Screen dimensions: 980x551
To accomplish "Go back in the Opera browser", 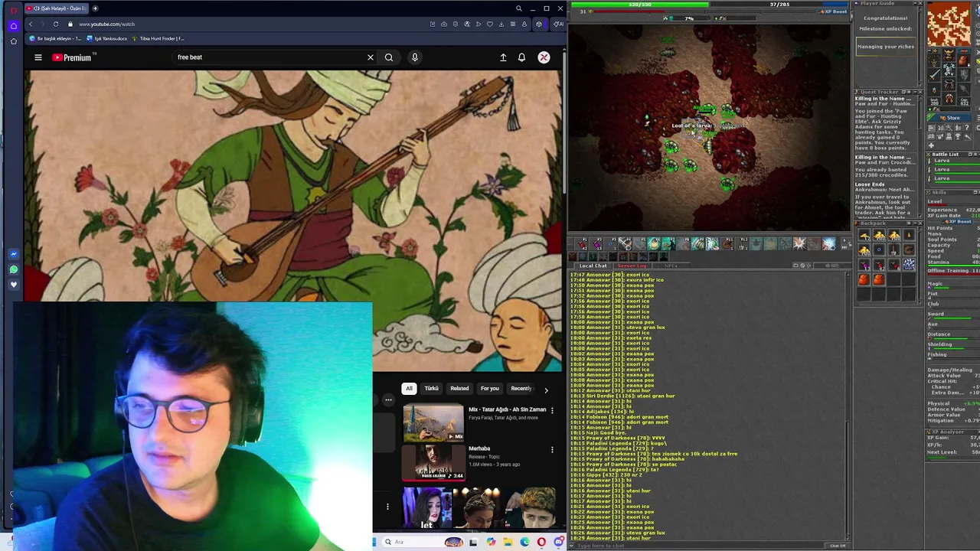I will click(x=31, y=24).
